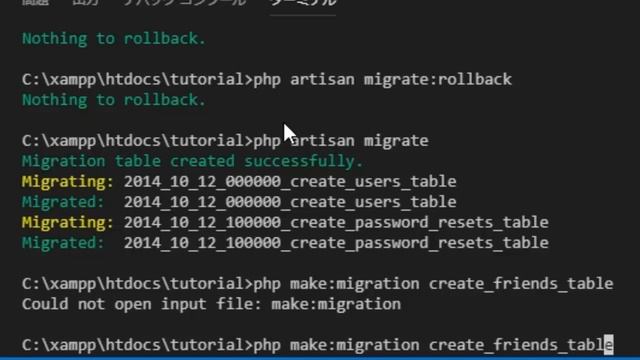Click the terminal cursor block at the active prompt

(x=609, y=345)
